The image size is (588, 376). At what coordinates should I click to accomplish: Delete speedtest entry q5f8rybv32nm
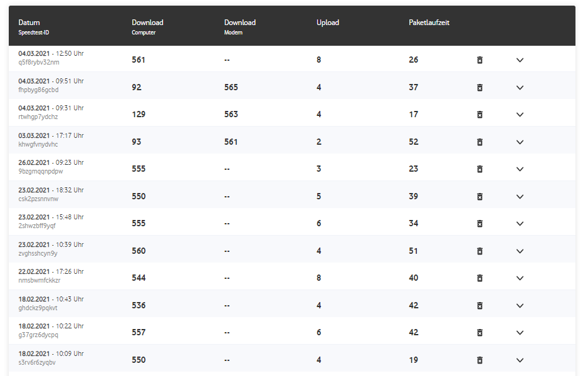pyautogui.click(x=480, y=60)
